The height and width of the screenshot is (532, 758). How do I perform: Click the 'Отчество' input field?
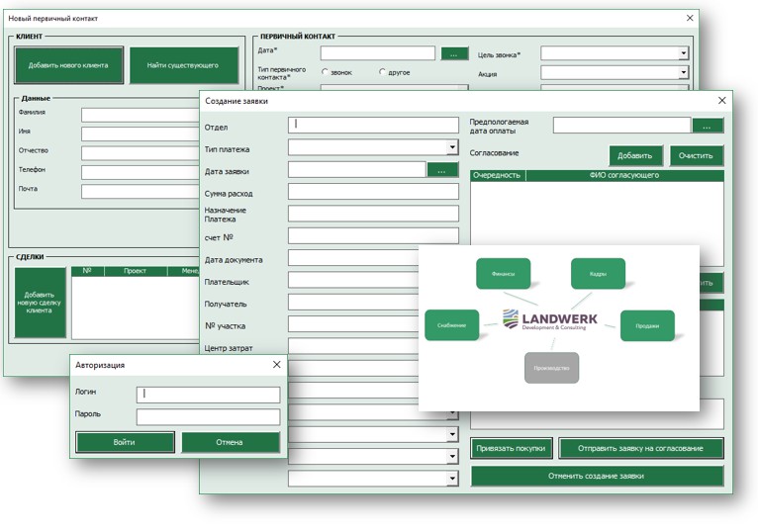pos(141,153)
